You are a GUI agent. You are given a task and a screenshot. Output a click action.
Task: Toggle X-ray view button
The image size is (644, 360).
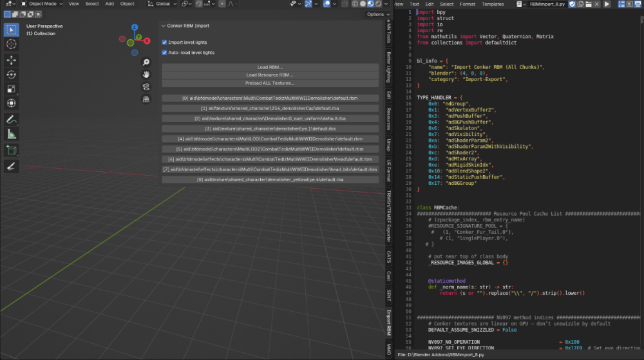point(345,4)
